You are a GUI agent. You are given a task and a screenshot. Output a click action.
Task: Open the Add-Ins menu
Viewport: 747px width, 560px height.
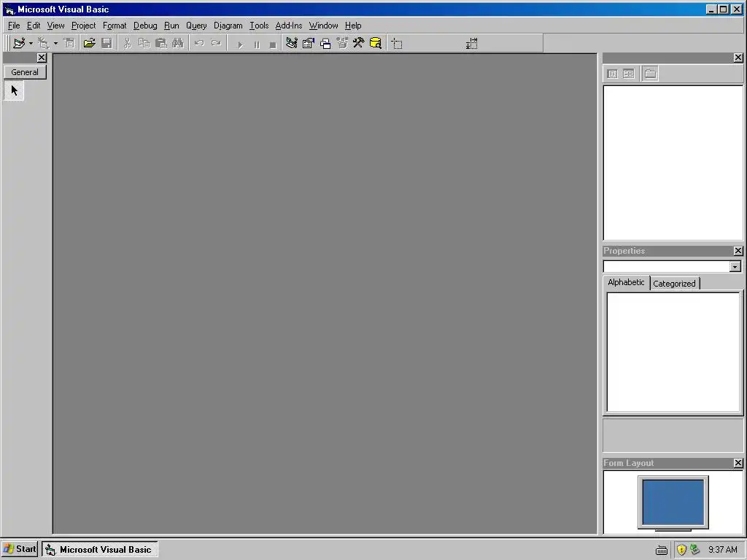(x=289, y=26)
